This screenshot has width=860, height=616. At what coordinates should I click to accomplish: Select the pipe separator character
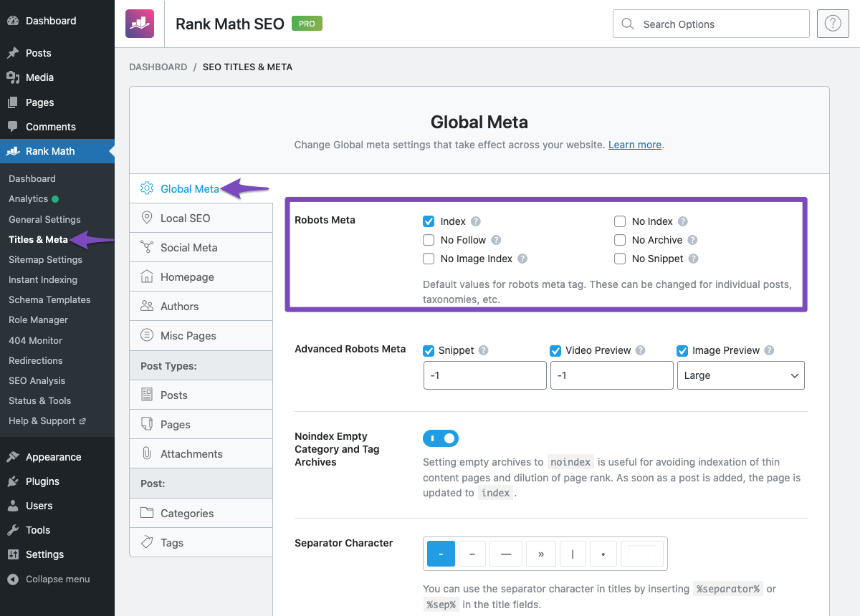(573, 554)
